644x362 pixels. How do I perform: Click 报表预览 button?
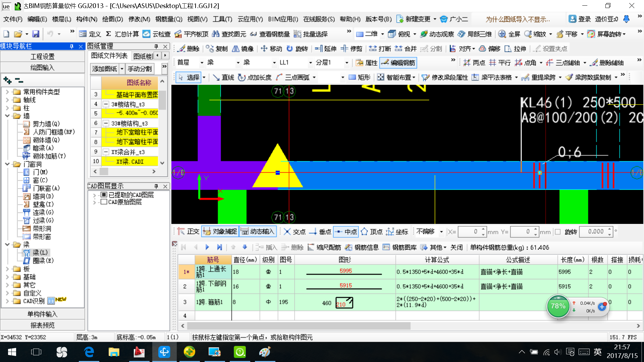42,325
